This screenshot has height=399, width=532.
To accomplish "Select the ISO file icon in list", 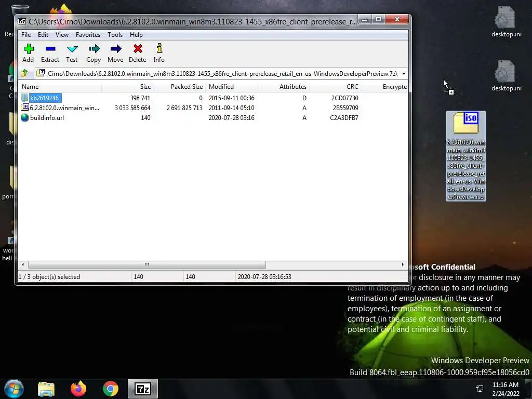I will pyautogui.click(x=25, y=108).
